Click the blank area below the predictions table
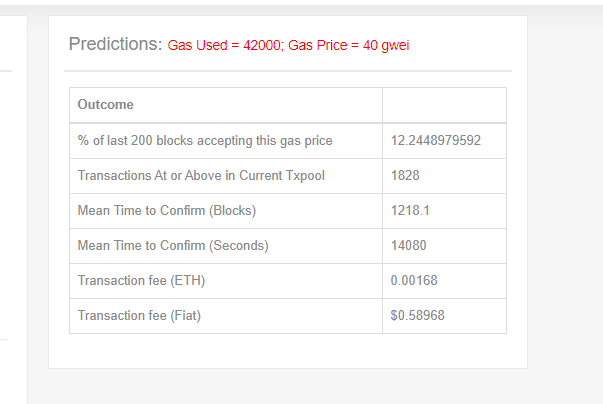 (288, 351)
